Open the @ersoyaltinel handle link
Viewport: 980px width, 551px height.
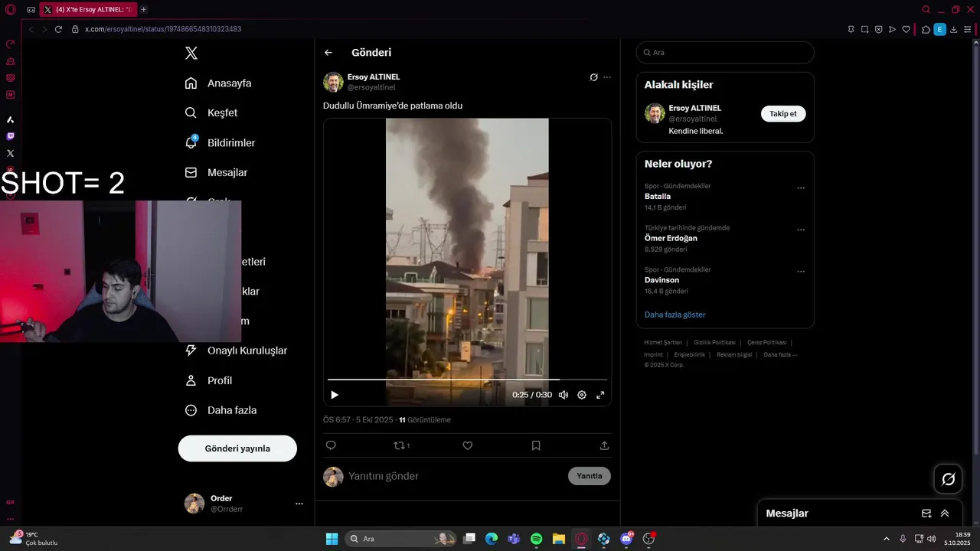[x=371, y=87]
